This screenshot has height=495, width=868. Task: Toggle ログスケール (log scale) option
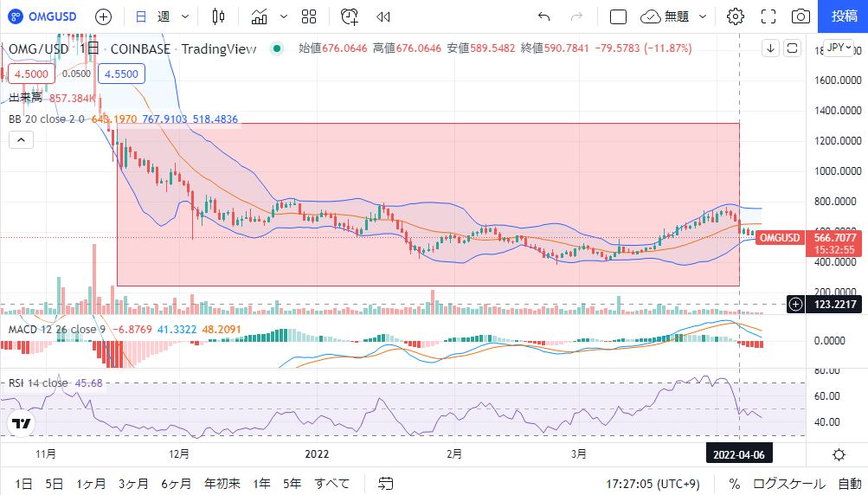pyautogui.click(x=783, y=484)
